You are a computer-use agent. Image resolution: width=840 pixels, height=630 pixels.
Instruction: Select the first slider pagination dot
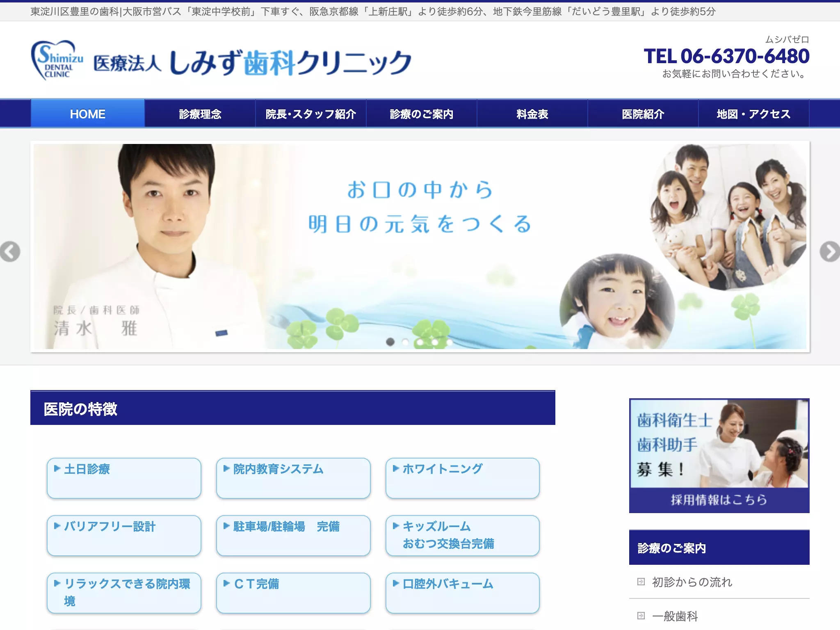[390, 342]
